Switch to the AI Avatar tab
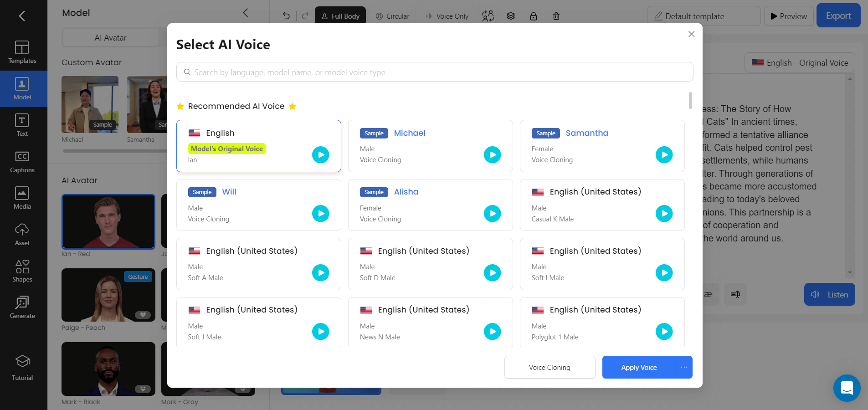This screenshot has height=410, width=868. pos(111,37)
